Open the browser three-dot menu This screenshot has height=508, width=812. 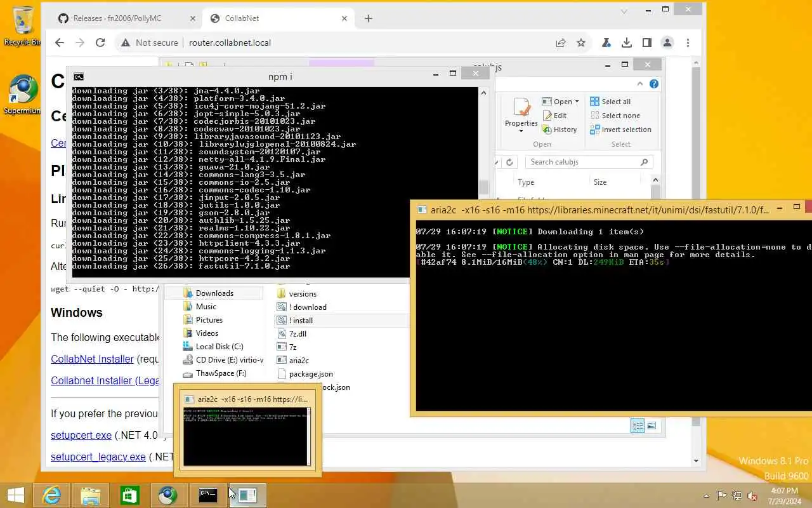pos(688,43)
